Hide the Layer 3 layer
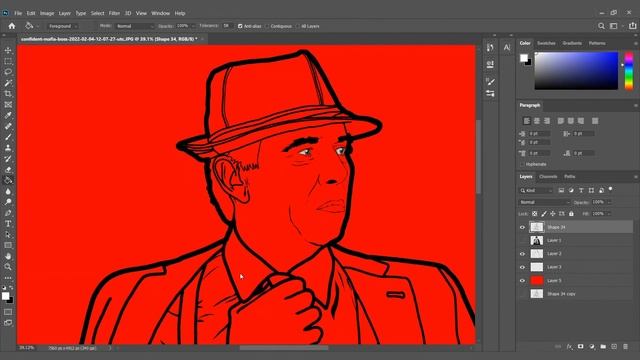The width and height of the screenshot is (640, 360). point(522,267)
